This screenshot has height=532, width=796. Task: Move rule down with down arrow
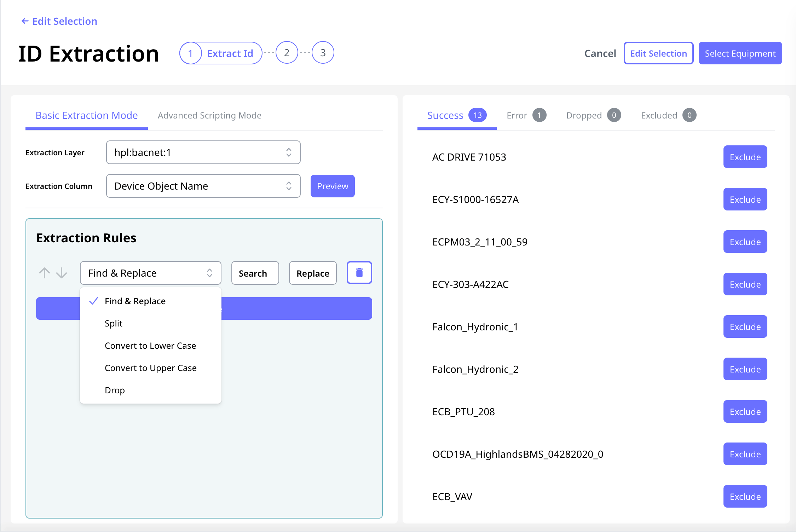62,273
